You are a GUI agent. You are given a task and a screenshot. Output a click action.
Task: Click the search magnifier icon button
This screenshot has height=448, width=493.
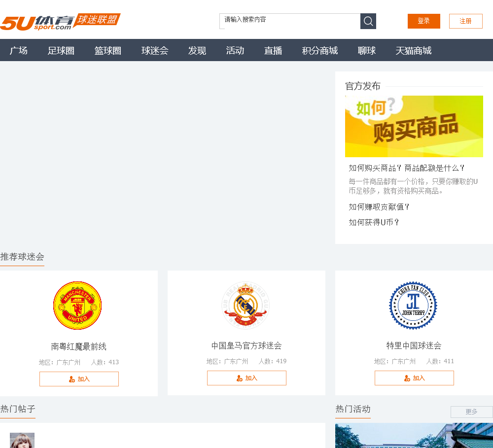point(368,21)
